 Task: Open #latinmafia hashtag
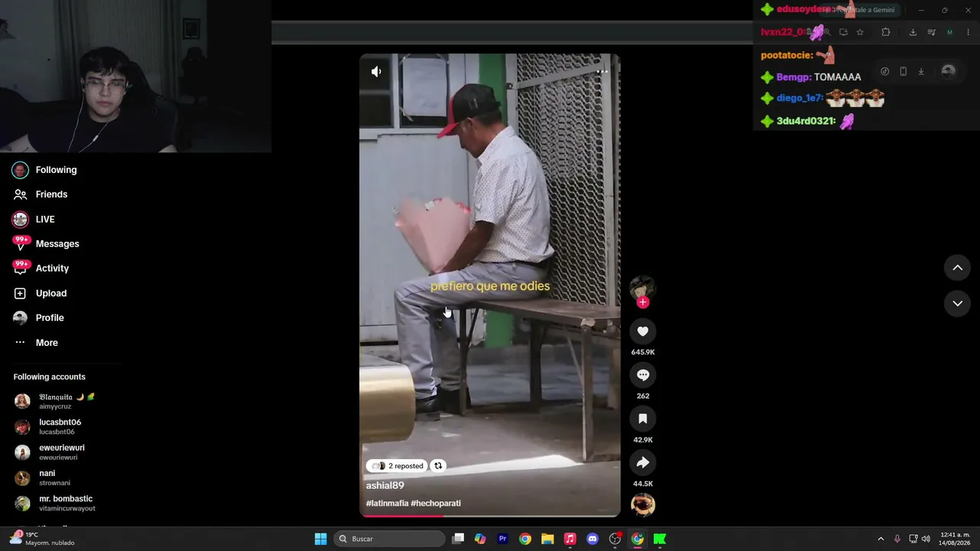[x=387, y=503]
